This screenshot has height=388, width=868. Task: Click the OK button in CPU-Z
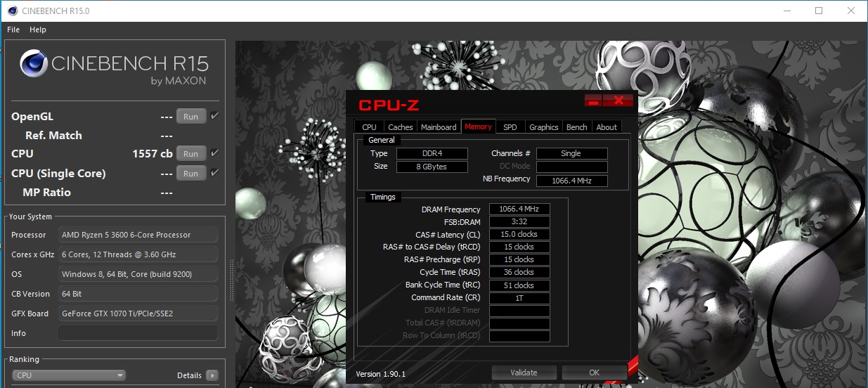[x=594, y=373]
